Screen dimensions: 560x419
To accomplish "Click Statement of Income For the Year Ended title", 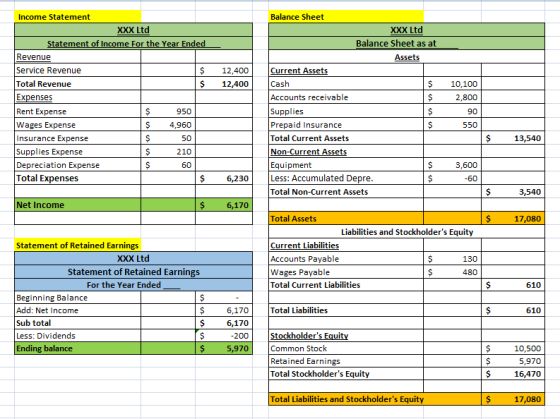I will 134,44.
